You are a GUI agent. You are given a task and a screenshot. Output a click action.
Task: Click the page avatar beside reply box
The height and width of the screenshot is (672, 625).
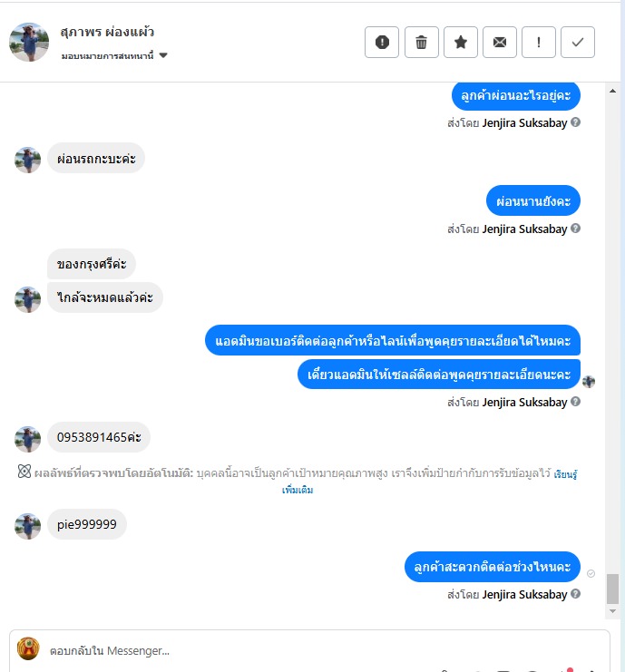[x=28, y=648]
